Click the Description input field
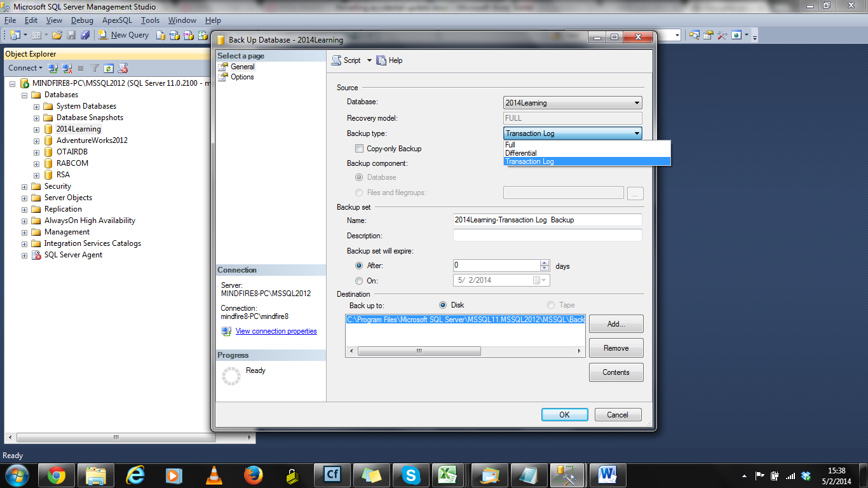The width and height of the screenshot is (868, 488). 548,235
